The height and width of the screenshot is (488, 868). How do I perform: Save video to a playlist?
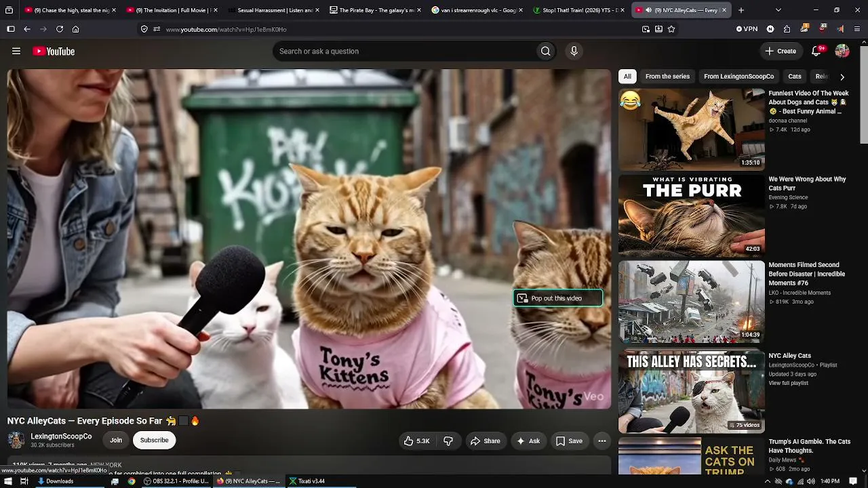569,441
